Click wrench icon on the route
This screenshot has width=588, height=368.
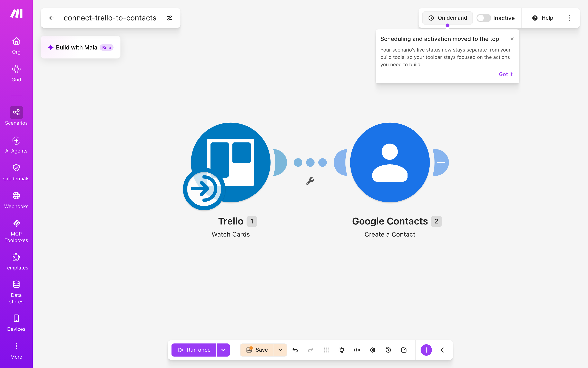(x=310, y=181)
